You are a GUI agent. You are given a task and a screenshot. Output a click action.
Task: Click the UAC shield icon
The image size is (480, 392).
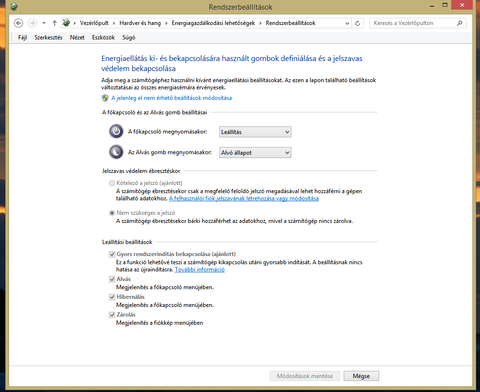click(105, 98)
